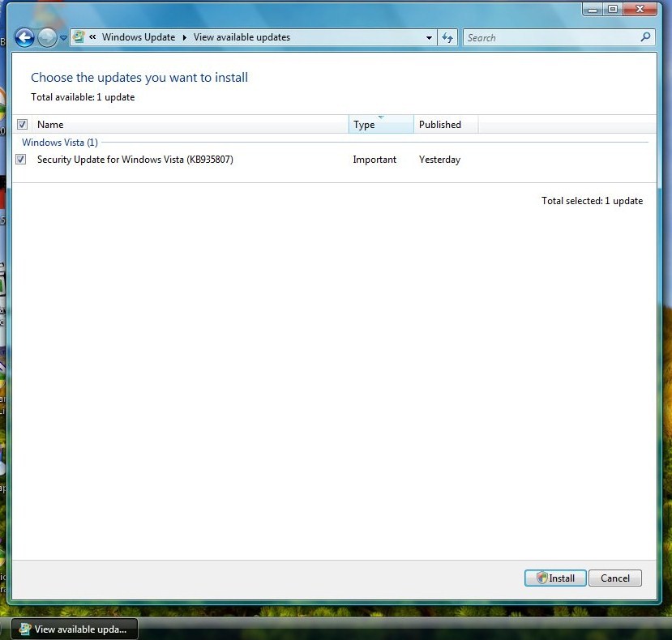Go back with the blue Back arrow
672x640 pixels.
(24, 38)
